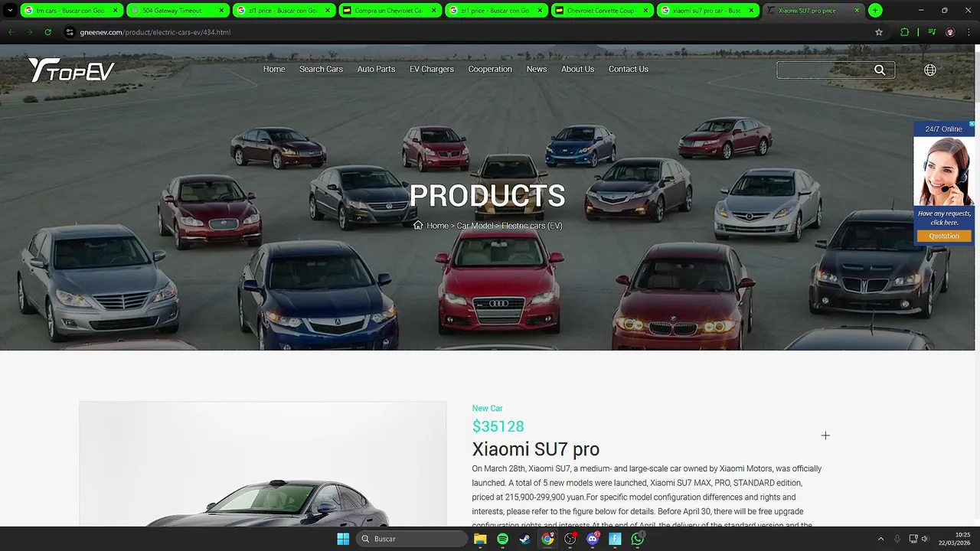Click the home icon in breadcrumb

(418, 225)
